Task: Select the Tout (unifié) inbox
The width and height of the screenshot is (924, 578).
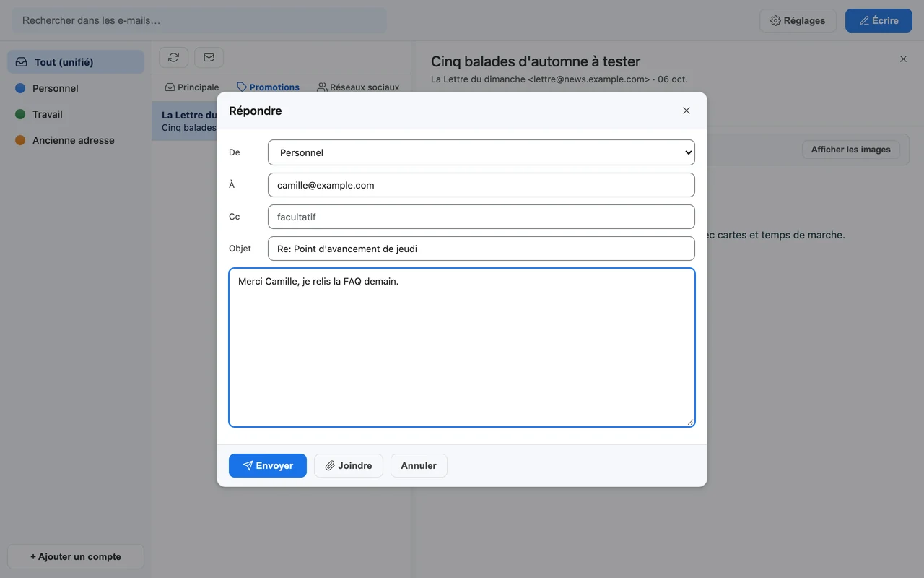Action: [x=76, y=62]
